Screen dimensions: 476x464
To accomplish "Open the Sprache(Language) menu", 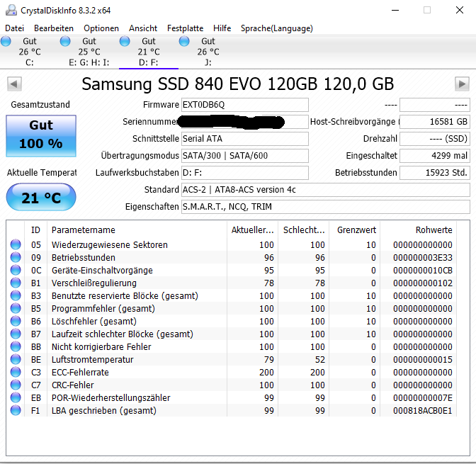I will (276, 28).
